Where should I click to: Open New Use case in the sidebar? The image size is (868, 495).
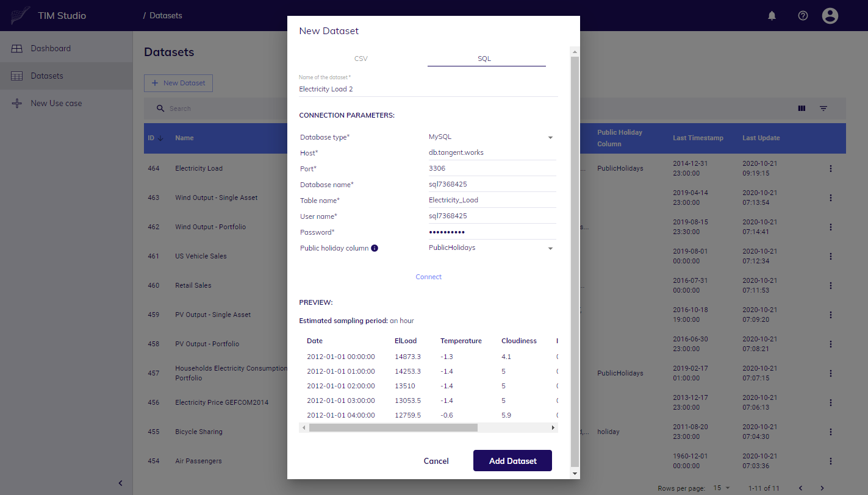coord(66,104)
